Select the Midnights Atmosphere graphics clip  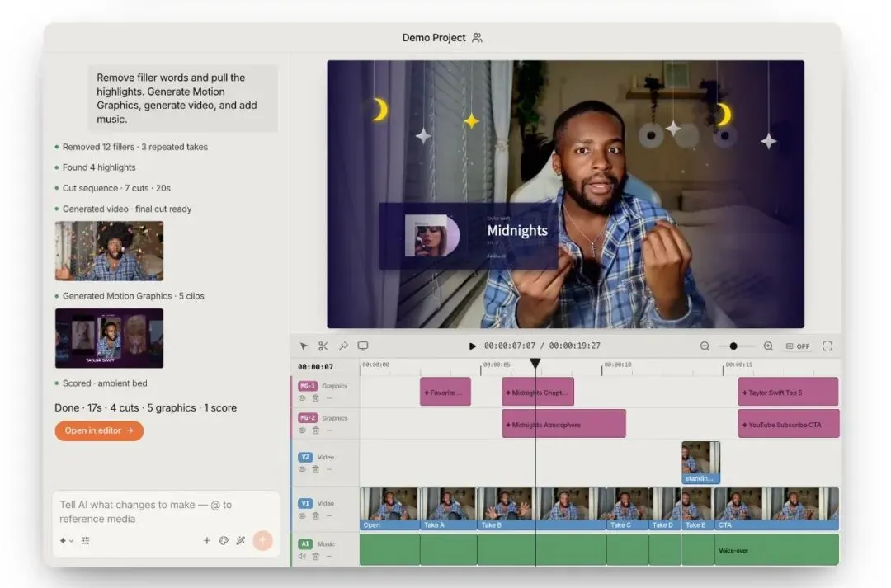(563, 424)
